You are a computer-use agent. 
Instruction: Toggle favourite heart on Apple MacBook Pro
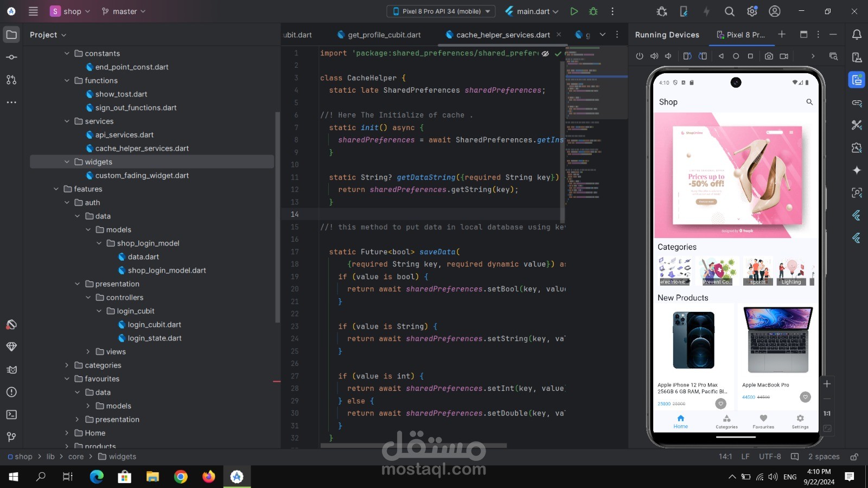(805, 397)
